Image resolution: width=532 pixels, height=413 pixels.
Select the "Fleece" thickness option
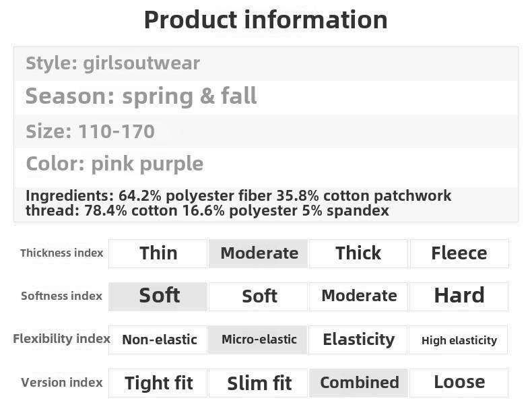pos(459,253)
